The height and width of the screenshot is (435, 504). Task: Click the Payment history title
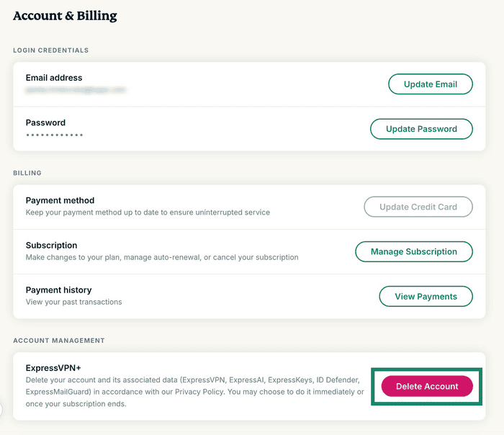point(59,290)
